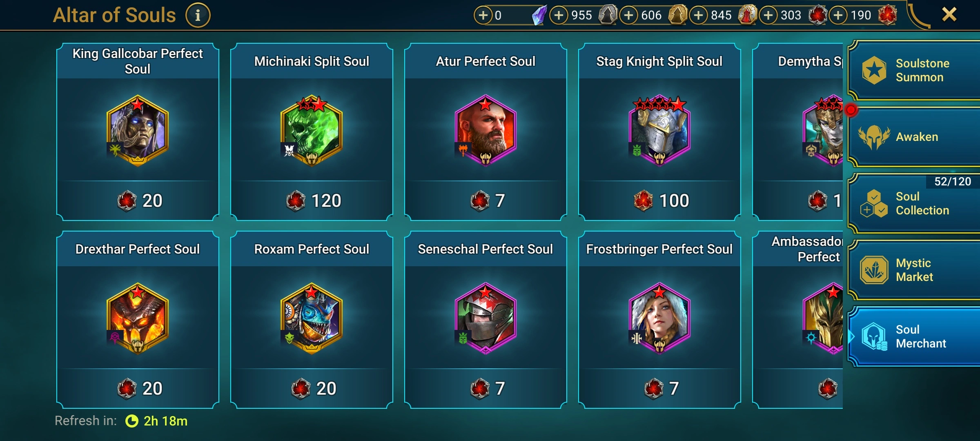Screen dimensions: 980x441
Task: Select the Drexthar Perfect Soul portrait
Action: point(138,318)
